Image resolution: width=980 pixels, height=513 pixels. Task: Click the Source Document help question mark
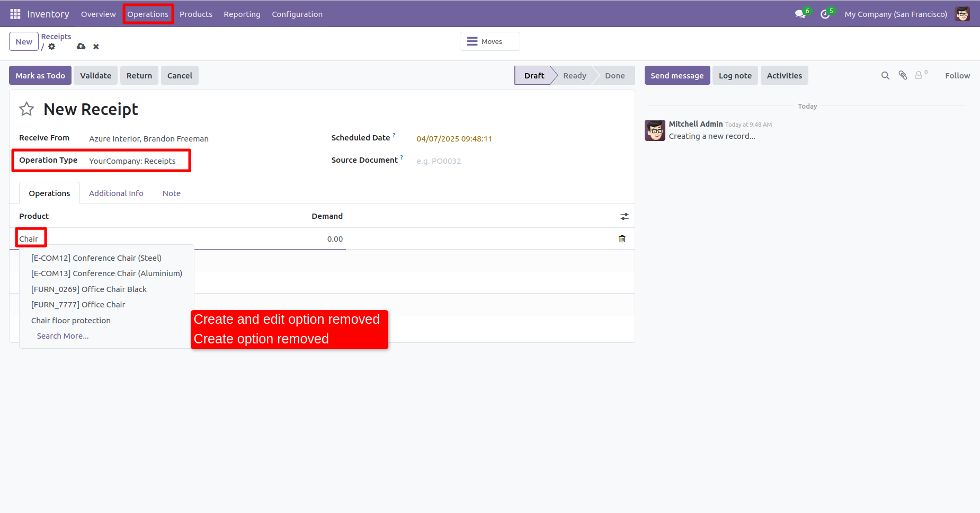pyautogui.click(x=402, y=157)
